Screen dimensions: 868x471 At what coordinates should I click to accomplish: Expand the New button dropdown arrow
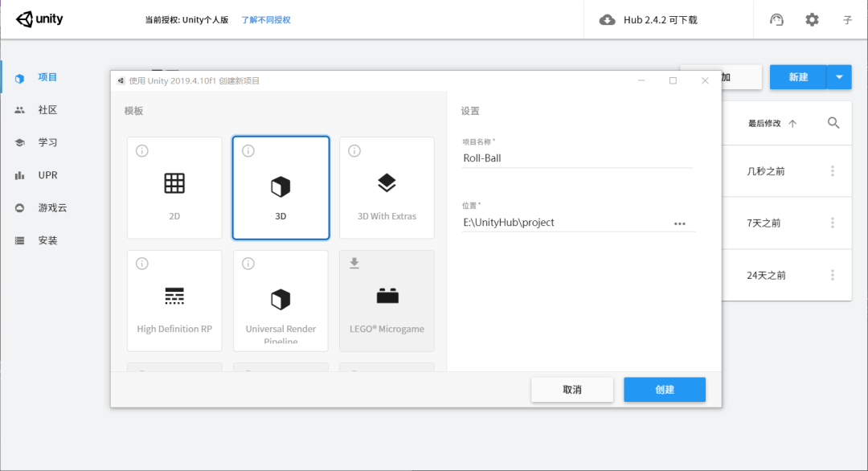click(839, 77)
